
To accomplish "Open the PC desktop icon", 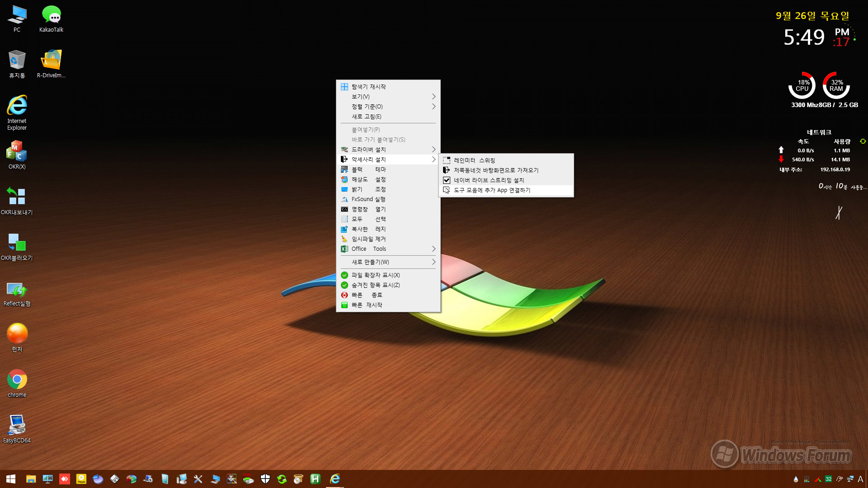I will tap(17, 19).
